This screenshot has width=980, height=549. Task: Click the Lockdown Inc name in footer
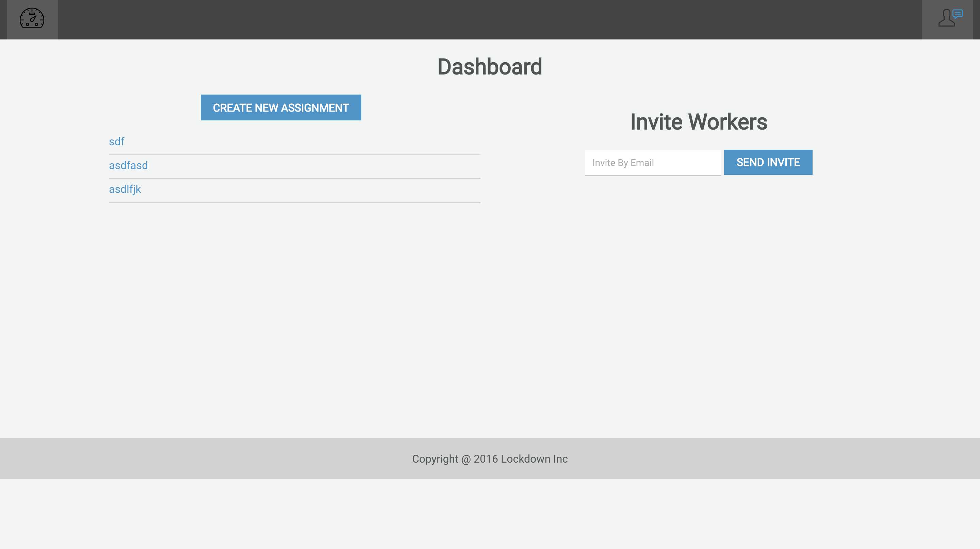tap(534, 459)
